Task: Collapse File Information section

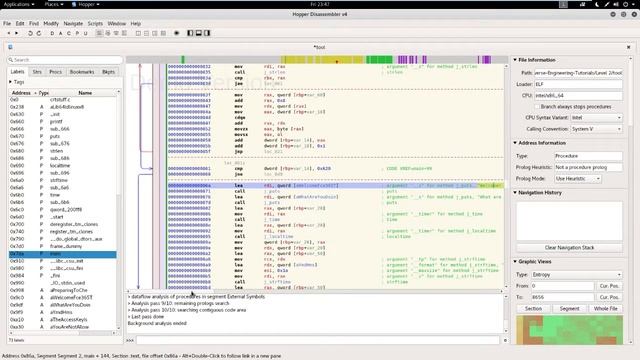Action: [515, 60]
